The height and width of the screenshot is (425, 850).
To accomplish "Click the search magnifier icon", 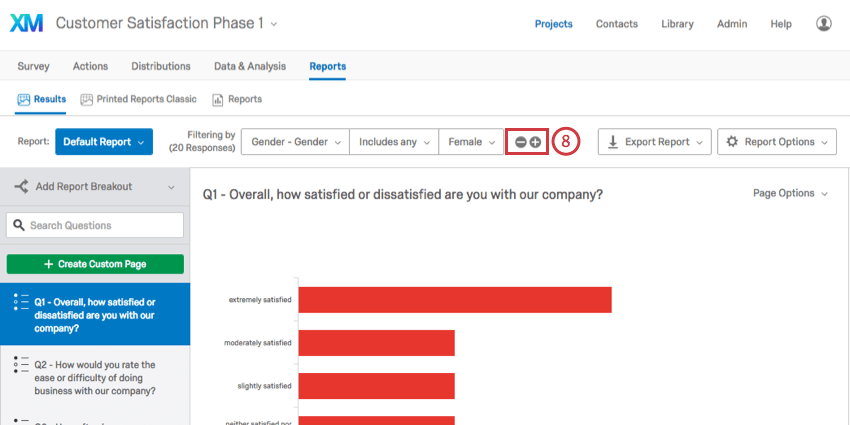I will 19,225.
